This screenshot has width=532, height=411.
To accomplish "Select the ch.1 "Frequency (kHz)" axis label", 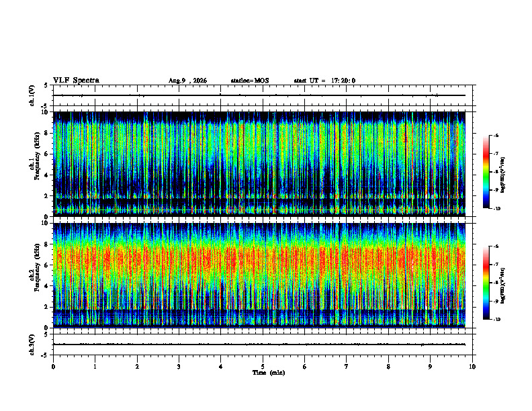I will [37, 156].
